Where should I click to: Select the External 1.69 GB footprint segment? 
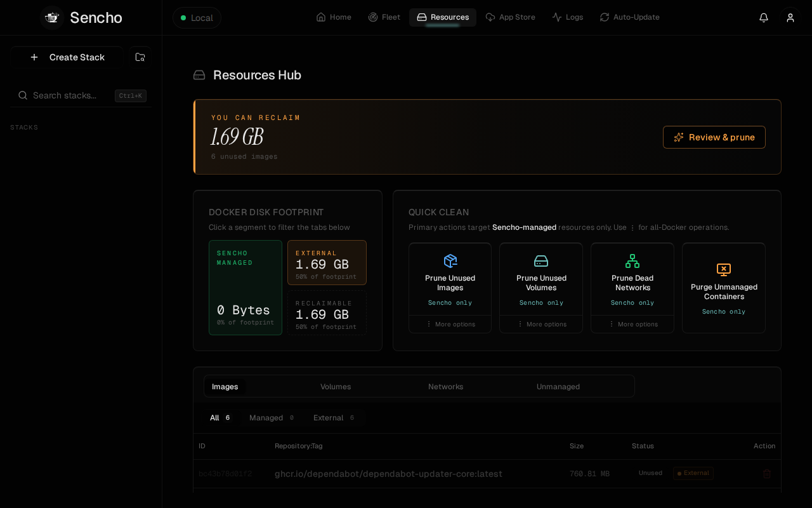tap(327, 262)
